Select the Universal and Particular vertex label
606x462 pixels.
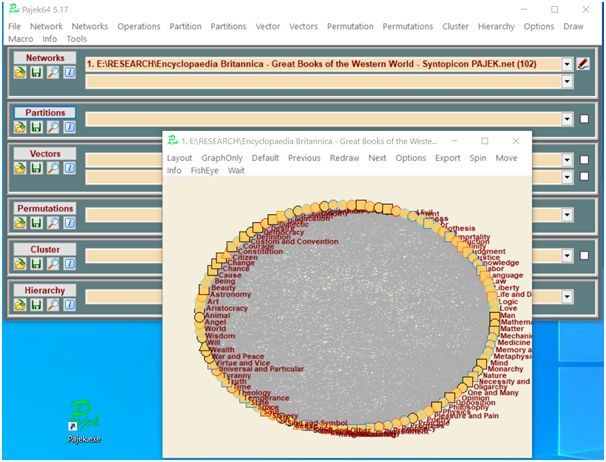click(x=261, y=369)
